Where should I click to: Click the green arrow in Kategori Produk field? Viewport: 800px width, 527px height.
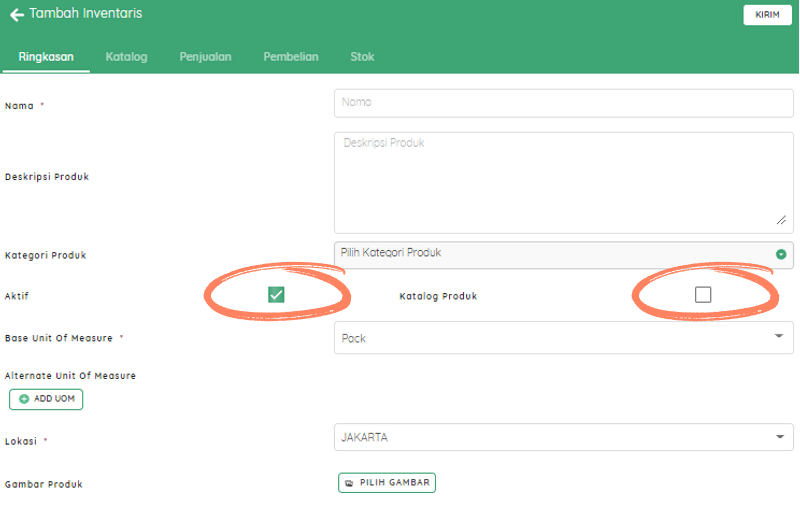tap(781, 254)
